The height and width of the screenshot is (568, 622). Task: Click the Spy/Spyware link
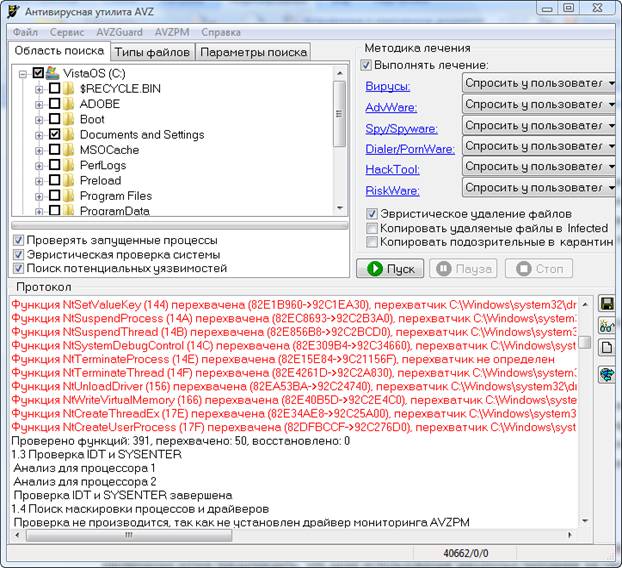(x=401, y=129)
